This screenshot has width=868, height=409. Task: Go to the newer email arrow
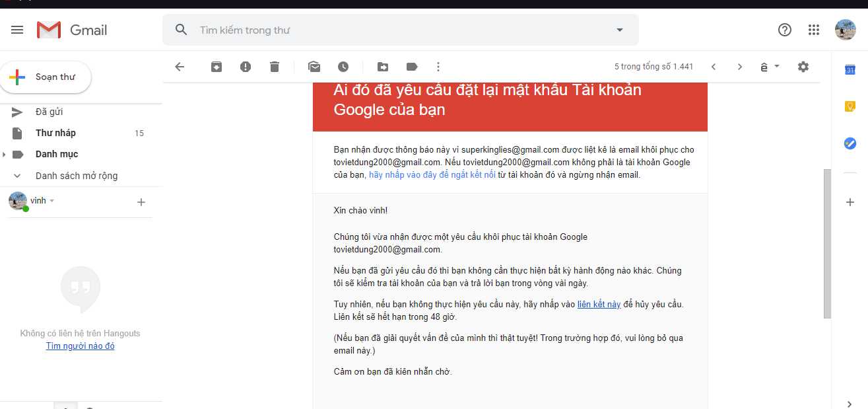click(x=714, y=67)
